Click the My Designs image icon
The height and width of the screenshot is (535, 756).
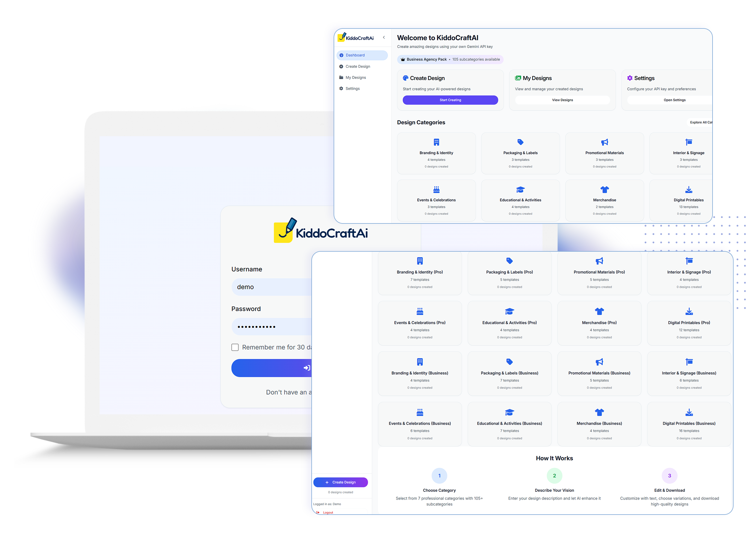click(518, 78)
